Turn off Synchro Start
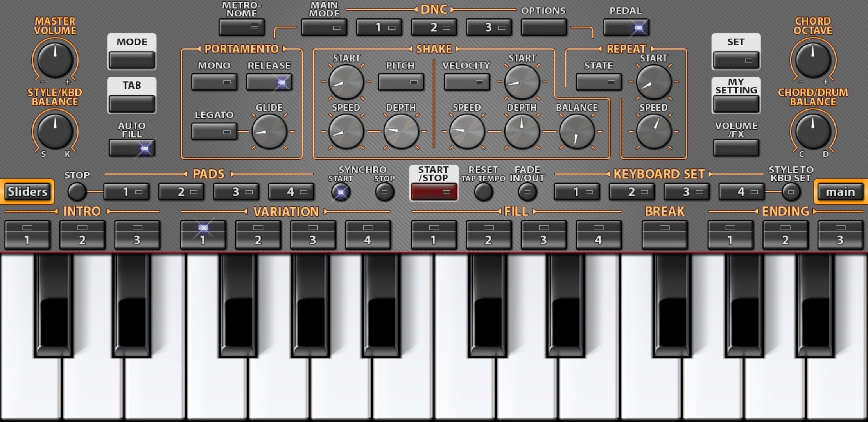 [x=341, y=192]
